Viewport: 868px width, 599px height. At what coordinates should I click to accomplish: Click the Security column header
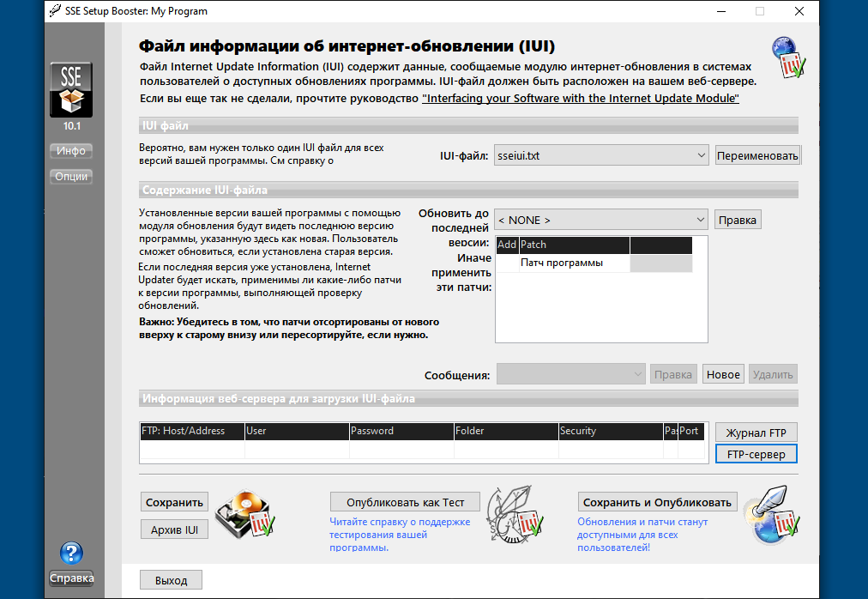coord(611,431)
